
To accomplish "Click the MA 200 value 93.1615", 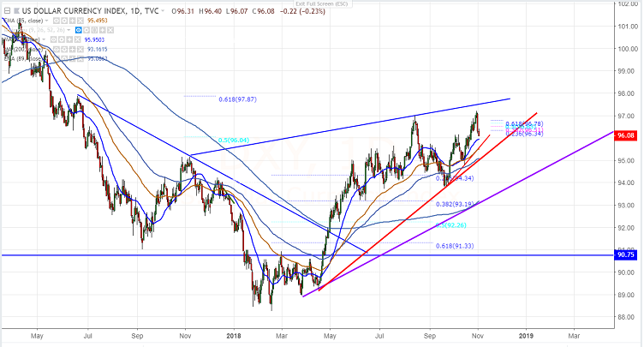I will [98, 50].
